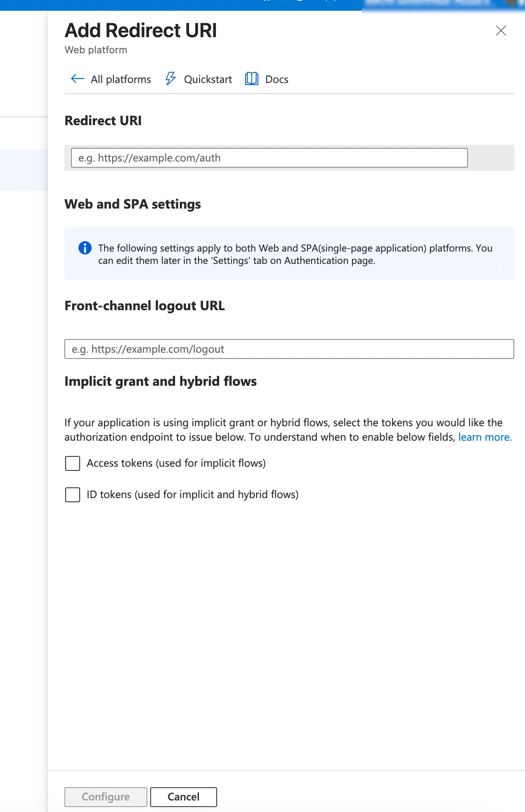Click the back arrow to All platforms
Viewport: 525px width, 812px height.
click(x=78, y=79)
